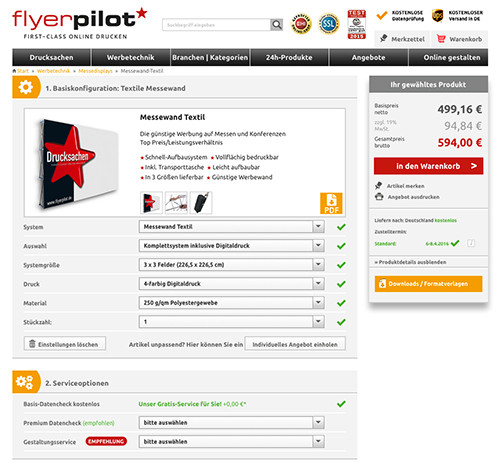Select the 24h-Produkte menu item

289,57
